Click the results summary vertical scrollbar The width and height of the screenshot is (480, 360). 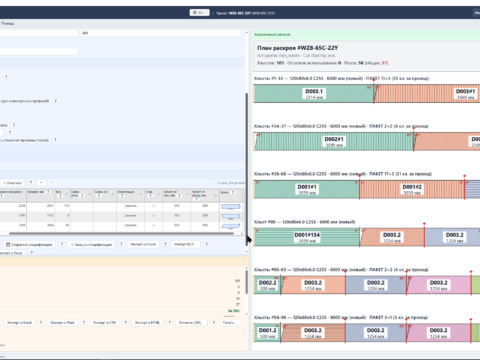[247, 282]
